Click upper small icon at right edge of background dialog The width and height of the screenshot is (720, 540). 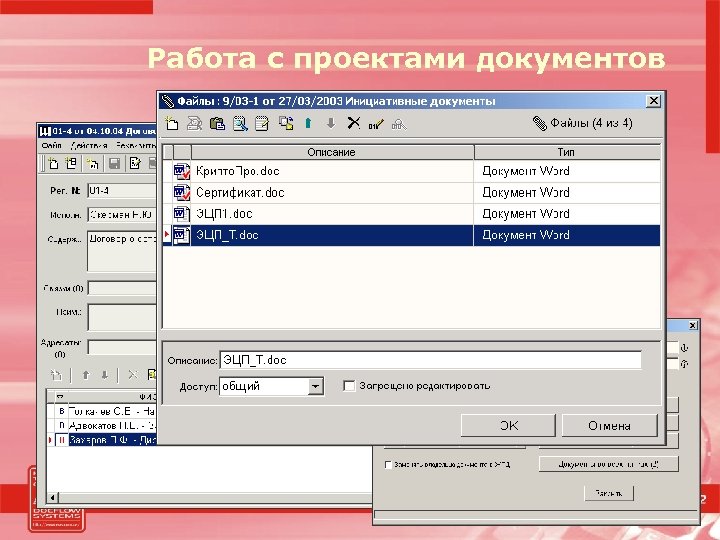684,348
